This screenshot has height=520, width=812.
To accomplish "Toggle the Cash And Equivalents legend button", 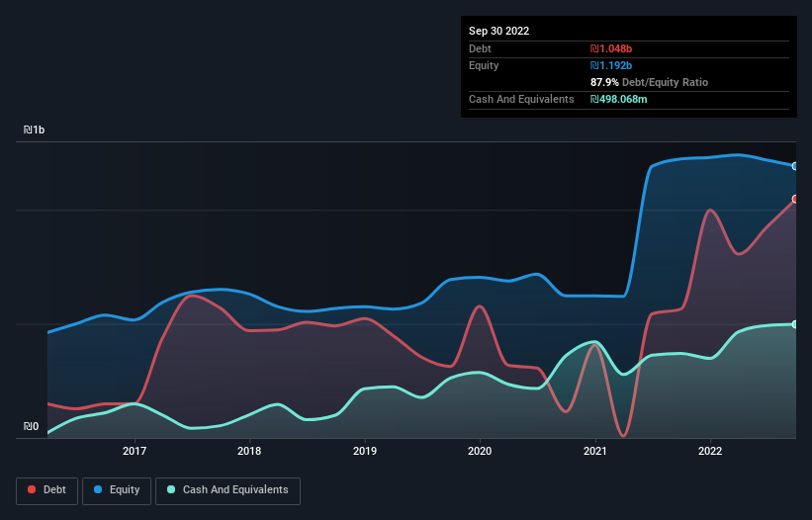I will pyautogui.click(x=227, y=490).
